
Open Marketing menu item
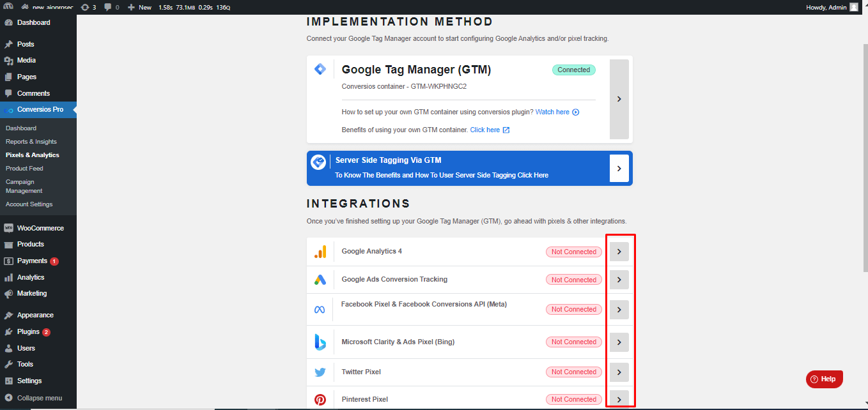pos(38,293)
